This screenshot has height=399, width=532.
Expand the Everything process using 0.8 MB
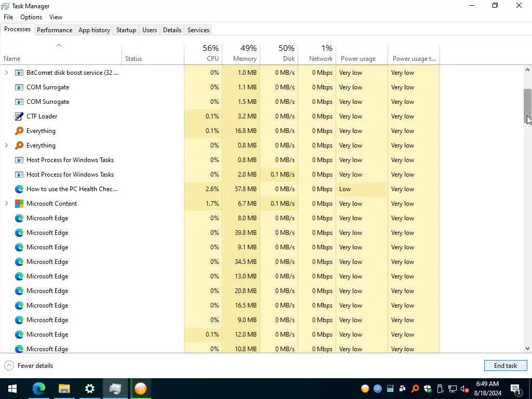pos(6,145)
